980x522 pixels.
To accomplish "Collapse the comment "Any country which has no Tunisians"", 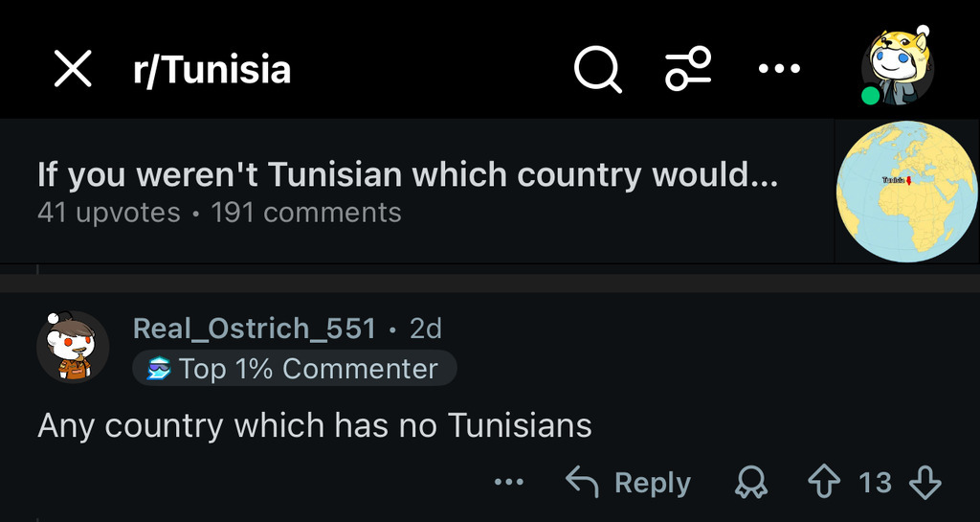I will tap(315, 424).
